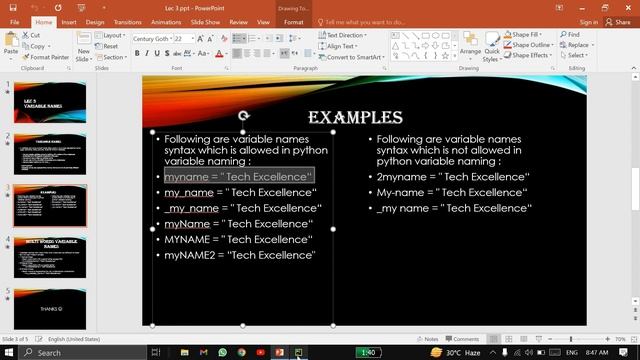Toggle Strikethrough formatting
This screenshot has height=360, width=640.
click(177, 53)
